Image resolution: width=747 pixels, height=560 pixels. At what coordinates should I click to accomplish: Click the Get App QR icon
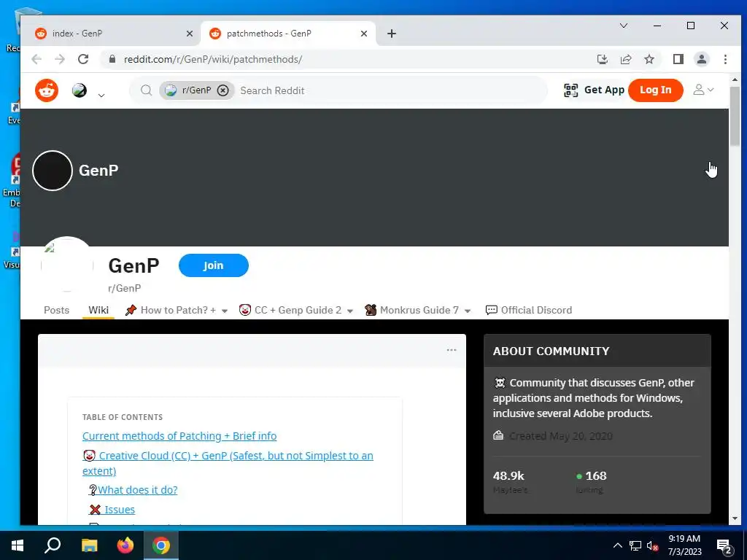570,90
